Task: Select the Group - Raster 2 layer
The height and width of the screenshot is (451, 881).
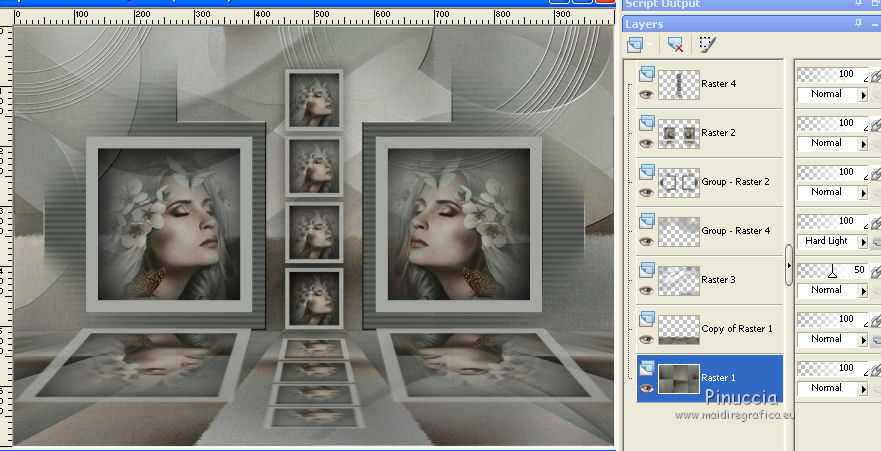Action: (734, 181)
